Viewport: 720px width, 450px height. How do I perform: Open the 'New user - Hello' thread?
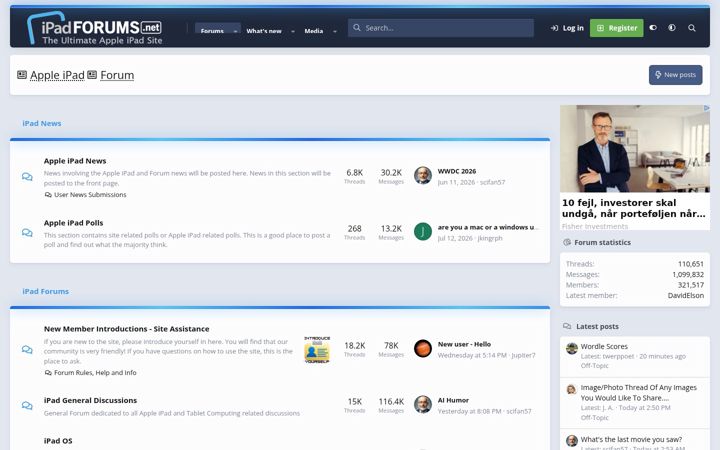[x=464, y=344]
